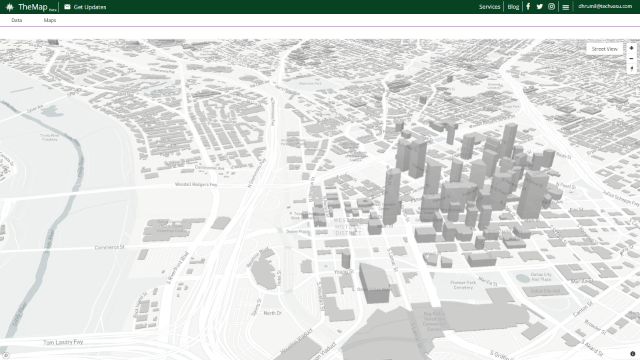The image size is (640, 360).
Task: Click the Tom Landry Fwy label
Action: point(63,342)
